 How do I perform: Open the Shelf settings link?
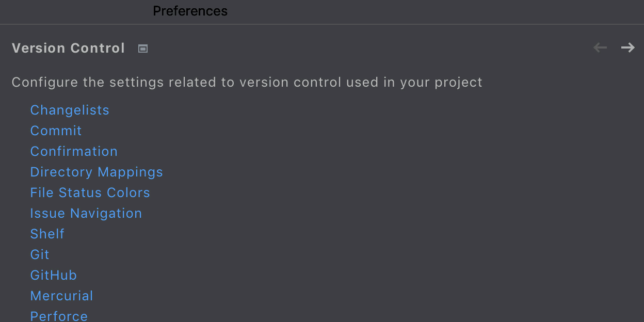pyautogui.click(x=47, y=234)
